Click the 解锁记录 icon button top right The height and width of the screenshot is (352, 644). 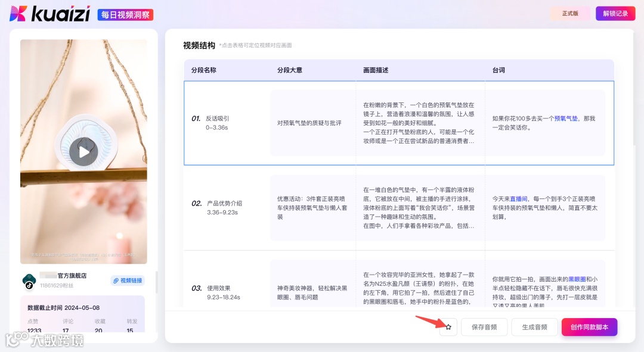pyautogui.click(x=615, y=13)
